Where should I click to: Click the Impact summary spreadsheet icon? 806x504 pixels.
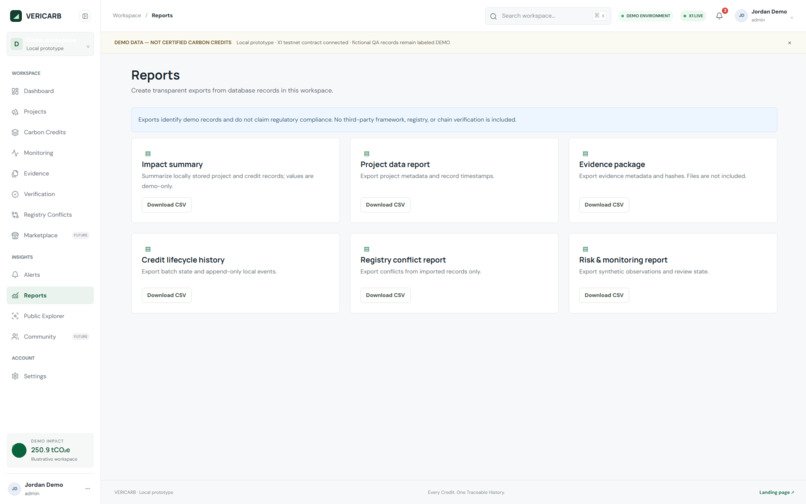click(148, 154)
